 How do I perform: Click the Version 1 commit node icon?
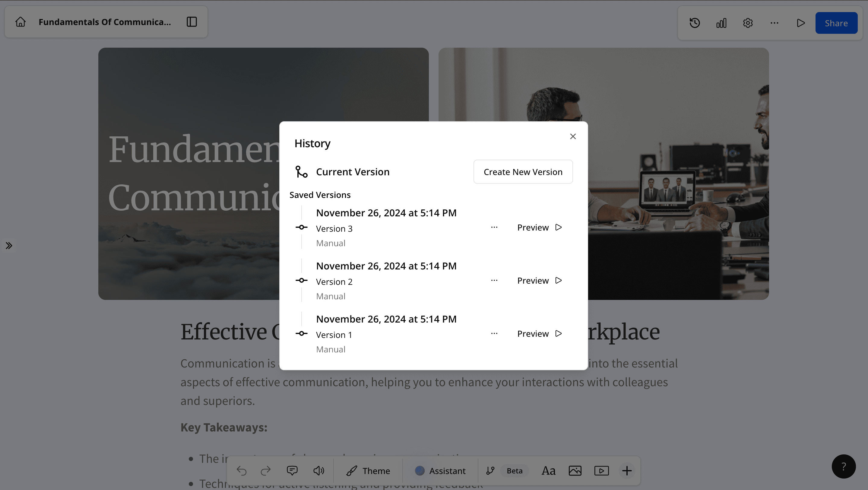tap(301, 334)
